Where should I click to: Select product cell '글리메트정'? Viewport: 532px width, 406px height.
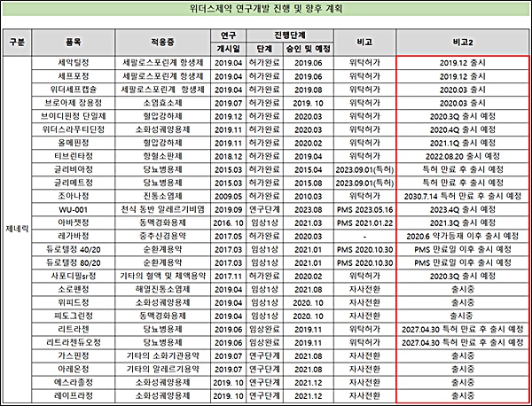[x=74, y=183]
